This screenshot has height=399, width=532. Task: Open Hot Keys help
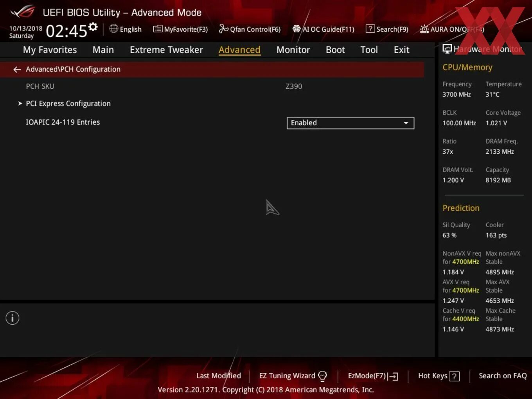tap(439, 376)
